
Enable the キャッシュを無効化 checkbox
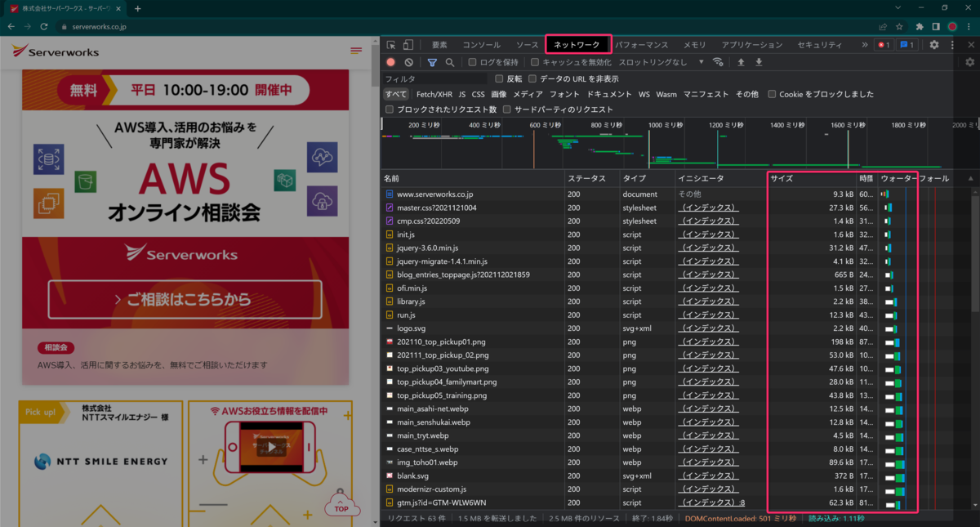(x=535, y=62)
